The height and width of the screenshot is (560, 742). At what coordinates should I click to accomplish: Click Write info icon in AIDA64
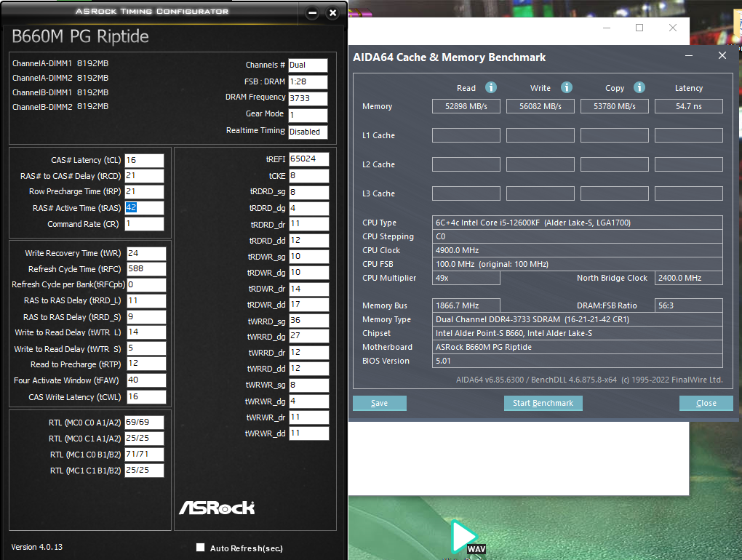(567, 87)
